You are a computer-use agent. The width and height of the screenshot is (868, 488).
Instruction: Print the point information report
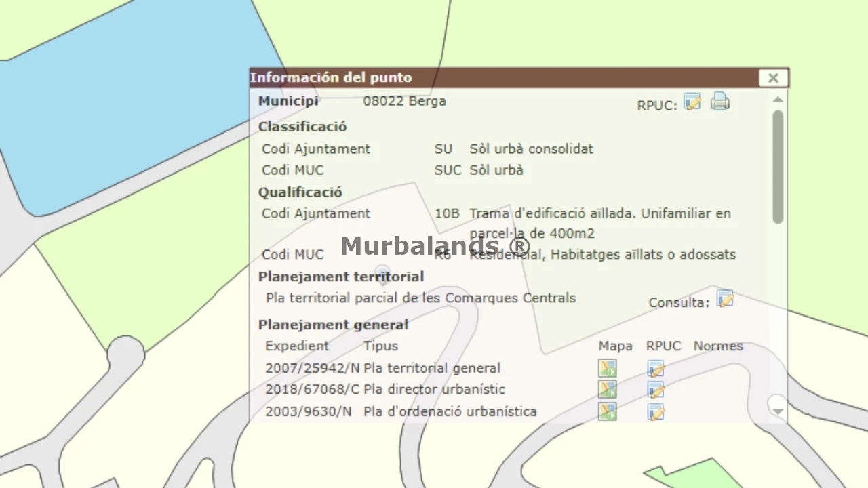(x=719, y=102)
